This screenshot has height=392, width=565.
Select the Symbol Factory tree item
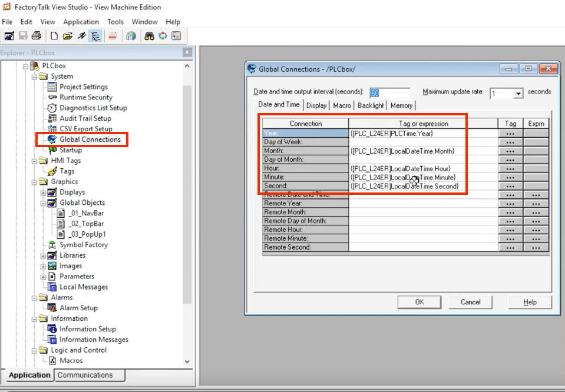(83, 245)
